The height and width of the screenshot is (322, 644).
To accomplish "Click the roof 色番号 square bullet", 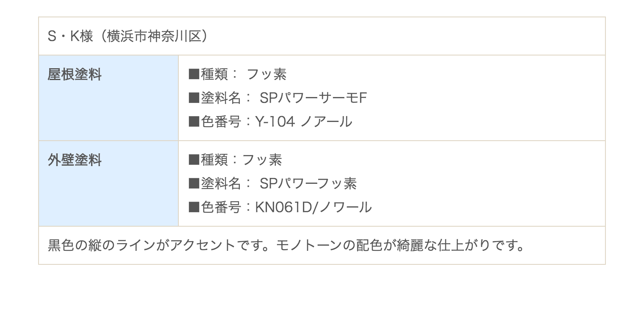I will (x=194, y=122).
